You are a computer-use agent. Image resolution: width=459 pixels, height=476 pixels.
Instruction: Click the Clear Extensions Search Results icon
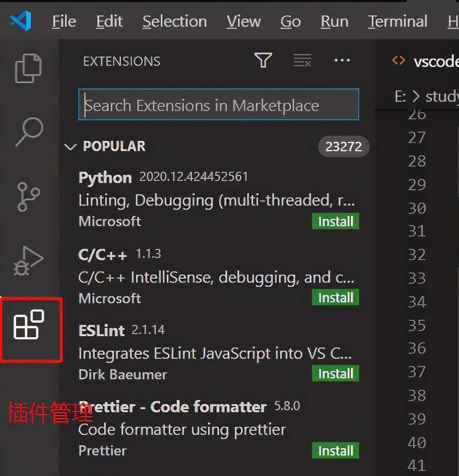[303, 60]
